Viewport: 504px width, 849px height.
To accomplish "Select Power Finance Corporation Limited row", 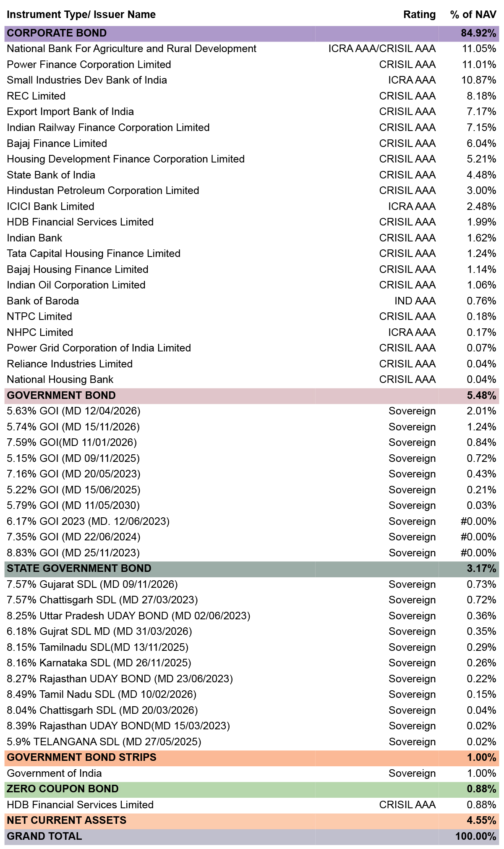I will tap(252, 65).
